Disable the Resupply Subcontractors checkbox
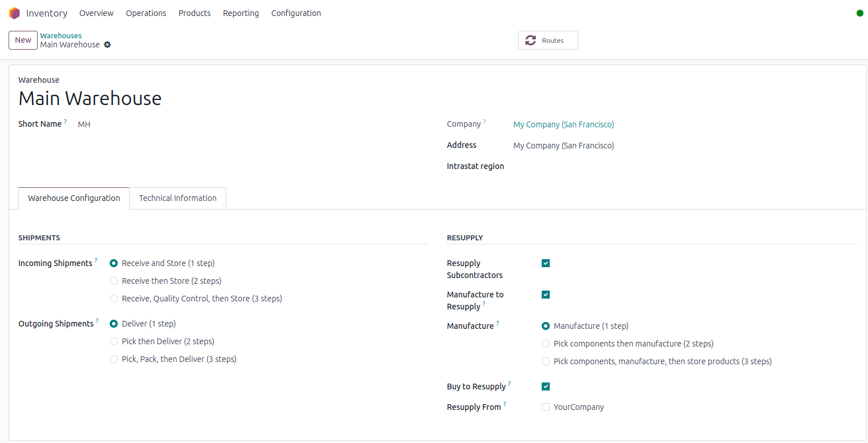Viewport: 868px width, 443px height. [545, 263]
